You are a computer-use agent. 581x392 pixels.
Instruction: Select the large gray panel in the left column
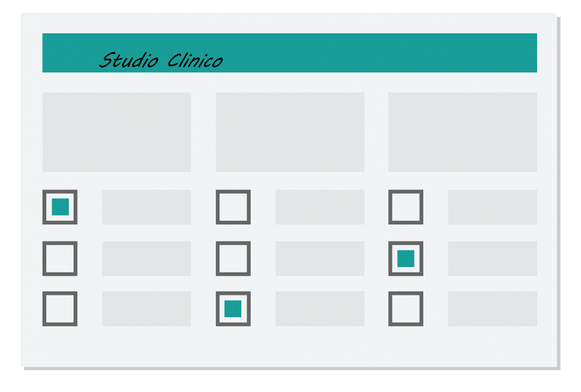point(117,132)
